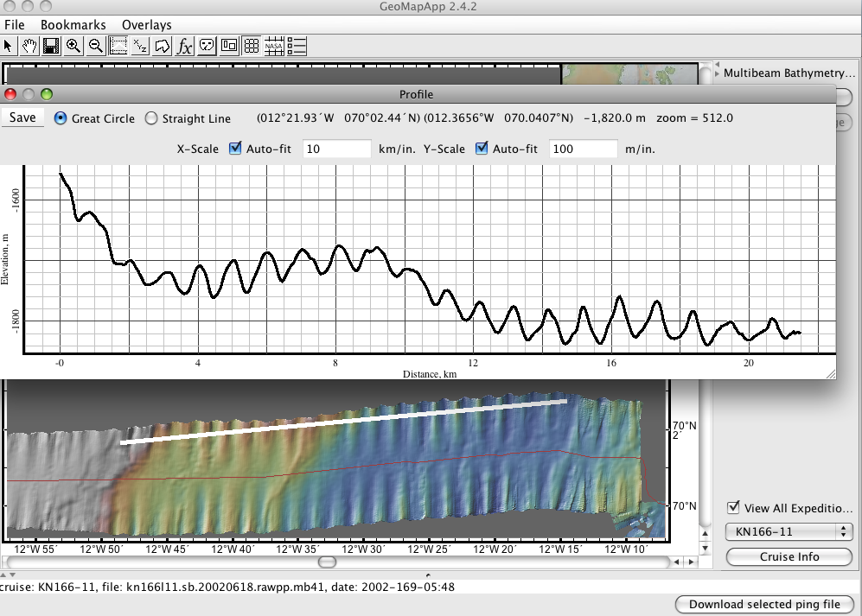Click the horizontal map scrollbar thumb
The image size is (862, 616).
click(327, 562)
